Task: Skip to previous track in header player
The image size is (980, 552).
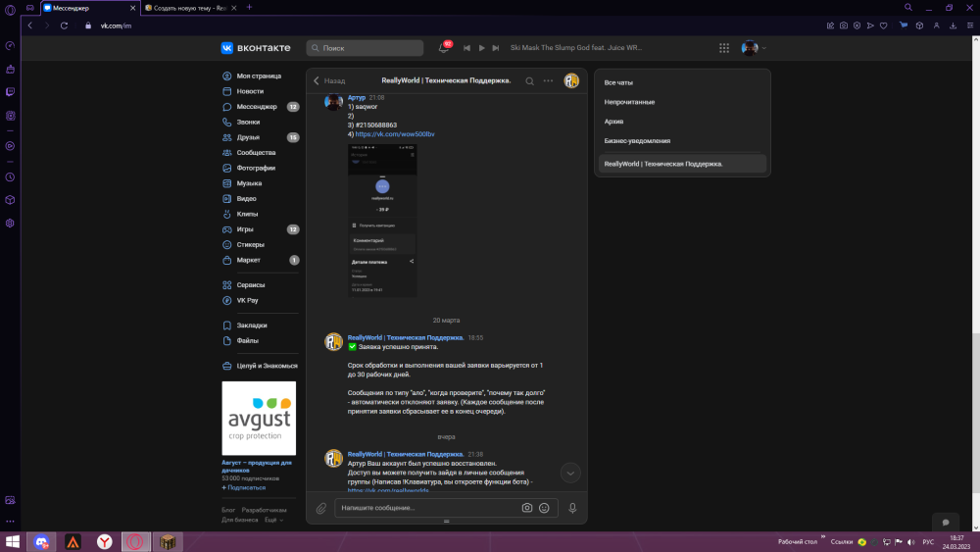Action: point(466,48)
